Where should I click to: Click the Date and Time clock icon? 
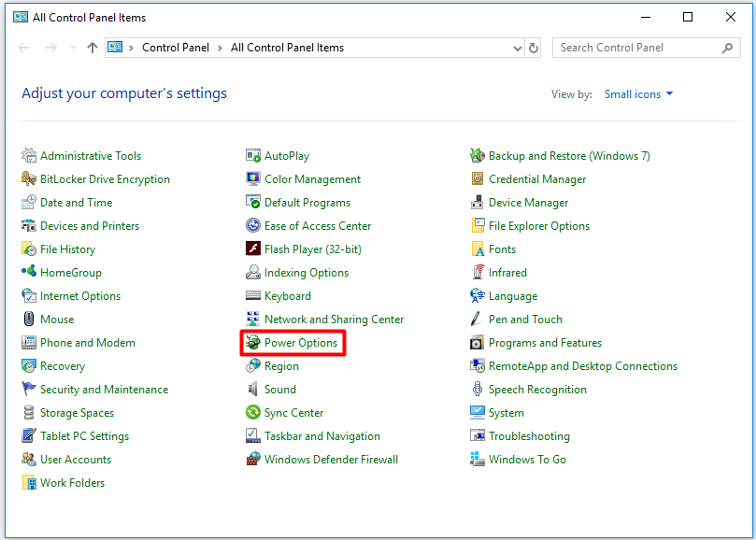(x=29, y=203)
